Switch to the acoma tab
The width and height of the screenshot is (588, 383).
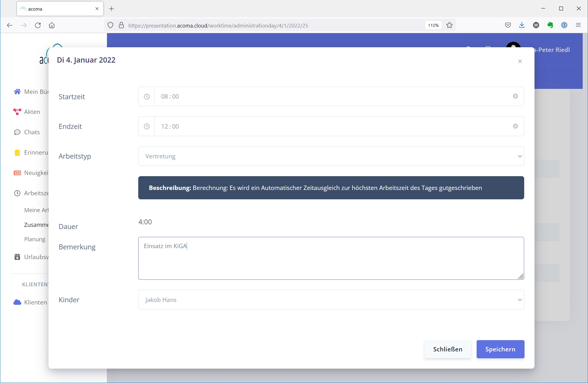click(x=60, y=9)
